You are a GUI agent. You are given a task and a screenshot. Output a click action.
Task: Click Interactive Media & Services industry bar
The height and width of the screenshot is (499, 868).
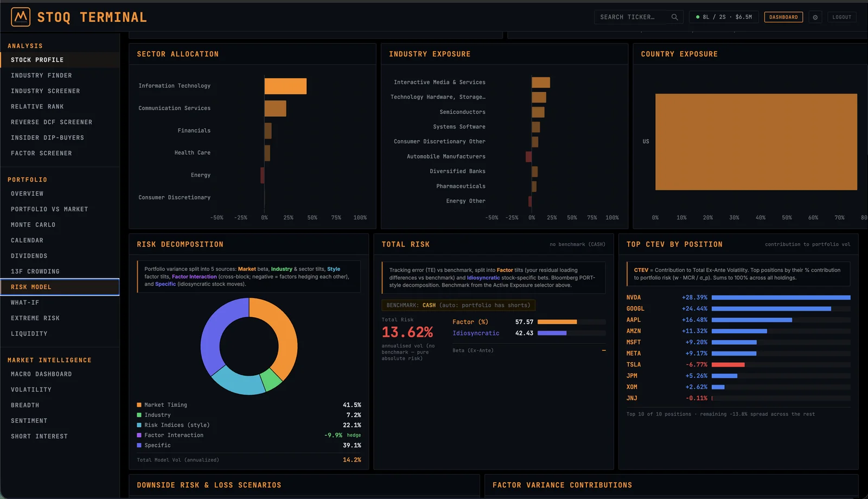point(541,83)
